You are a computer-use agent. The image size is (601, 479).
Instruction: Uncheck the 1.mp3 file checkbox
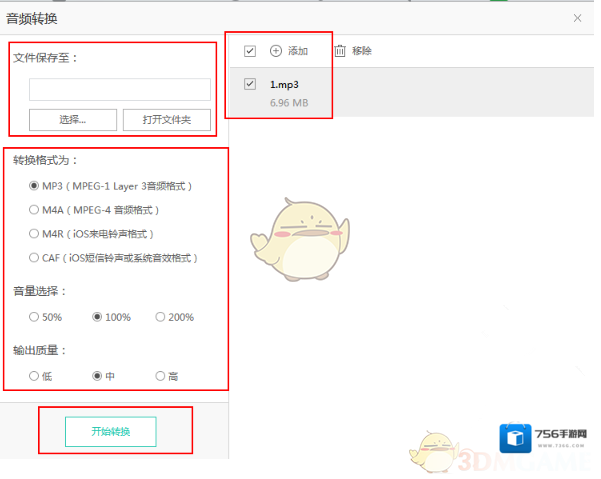point(250,85)
